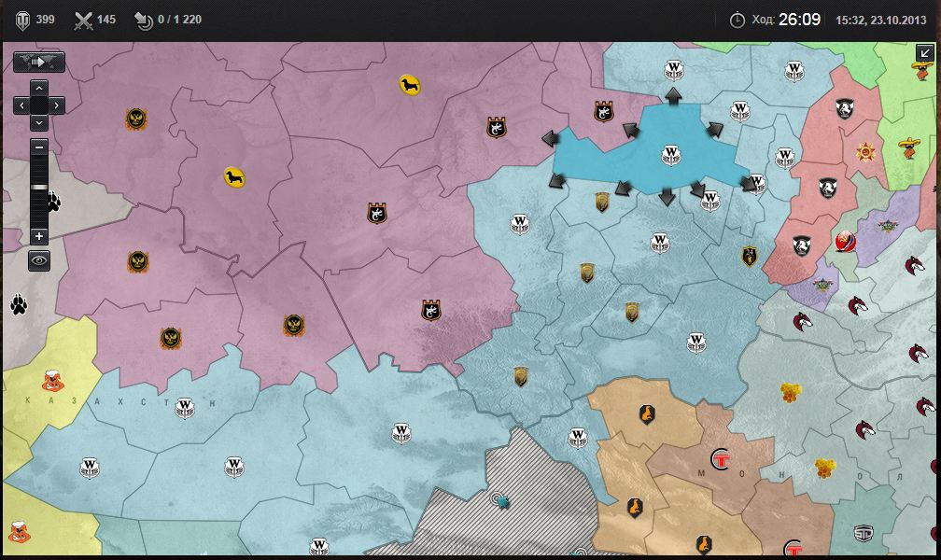Select the orange emblem above the Kazakhstan label's first letter

[53, 380]
